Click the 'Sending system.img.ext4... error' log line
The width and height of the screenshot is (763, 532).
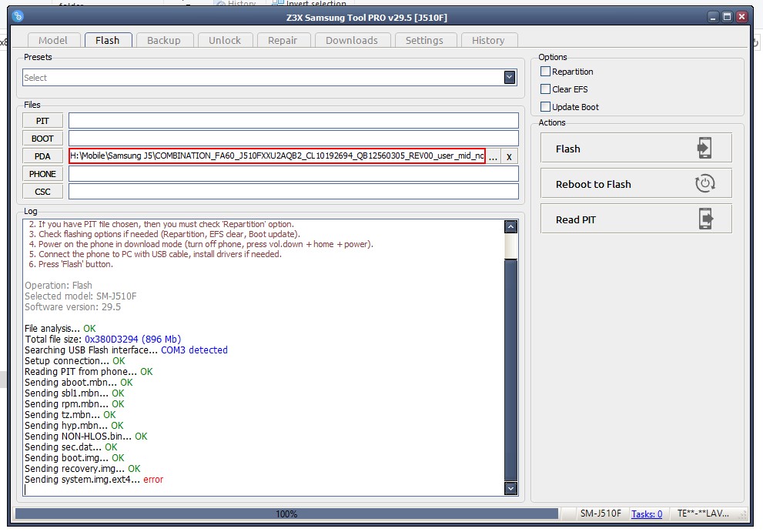94,480
